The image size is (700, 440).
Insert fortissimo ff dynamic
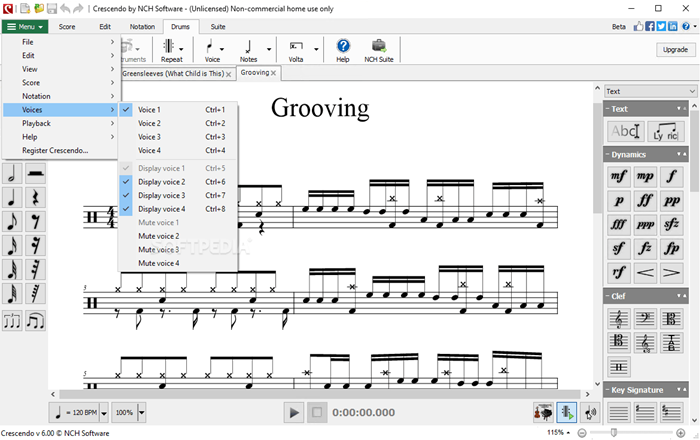point(645,200)
